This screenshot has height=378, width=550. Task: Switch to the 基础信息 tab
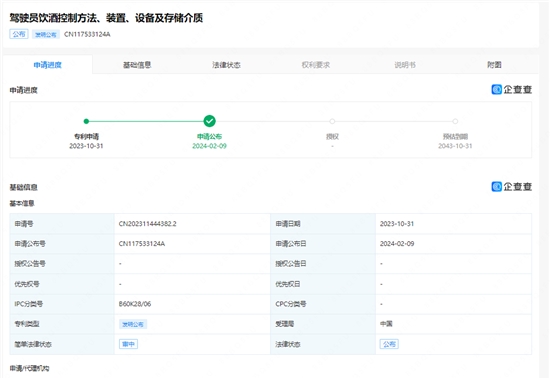(x=137, y=65)
